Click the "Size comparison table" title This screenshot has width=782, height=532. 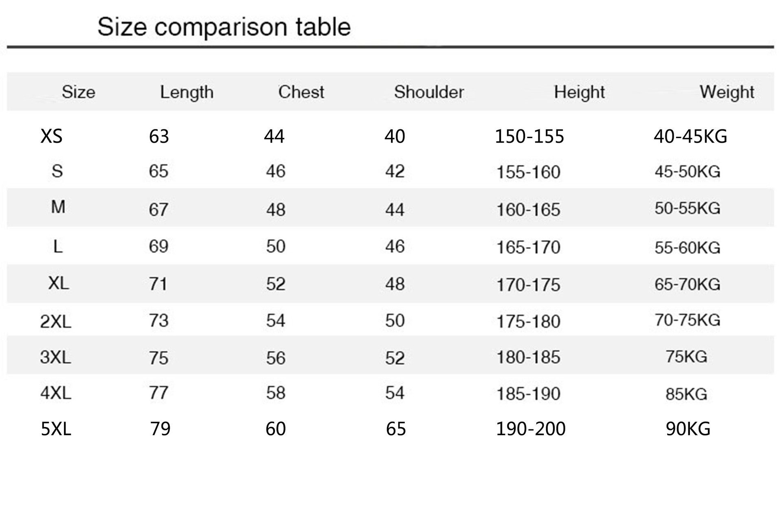pos(224,27)
